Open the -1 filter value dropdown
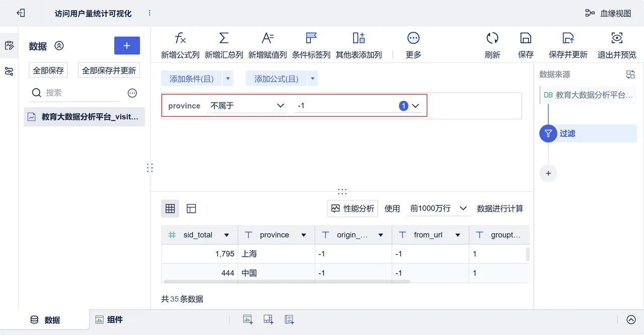Screen dimensions: 644x335 click(358, 106)
